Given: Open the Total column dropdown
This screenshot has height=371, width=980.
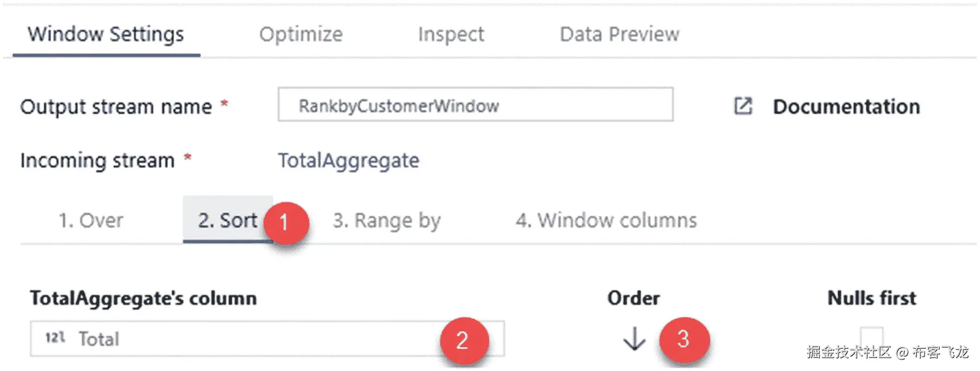Looking at the screenshot, I should (267, 339).
